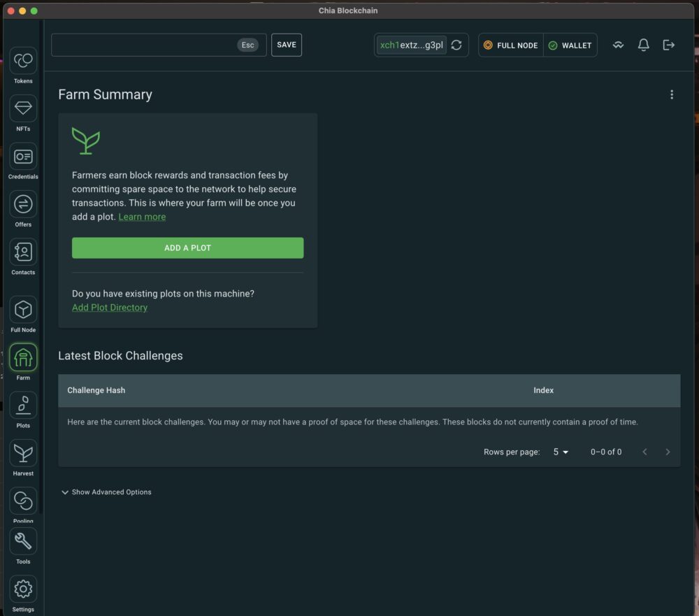This screenshot has height=616, width=699.
Task: Click the ADD A PLOT button
Action: tap(187, 248)
